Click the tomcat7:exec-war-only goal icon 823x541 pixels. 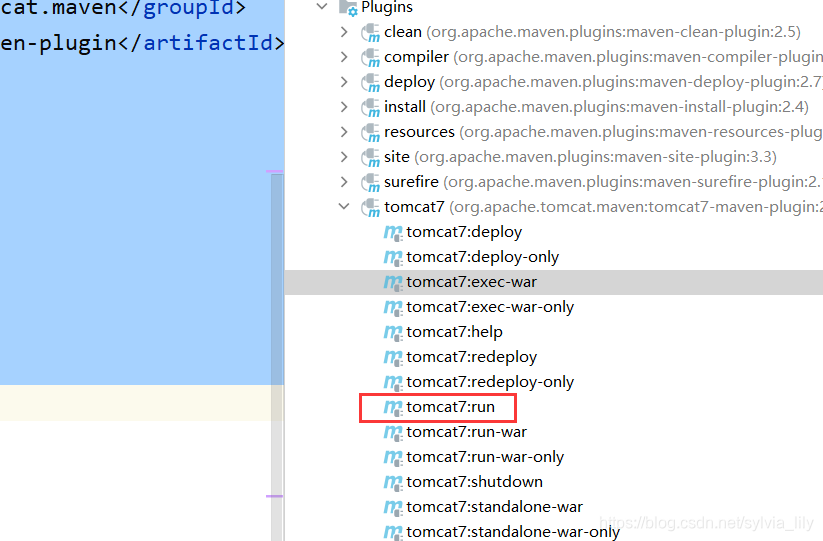(x=393, y=307)
